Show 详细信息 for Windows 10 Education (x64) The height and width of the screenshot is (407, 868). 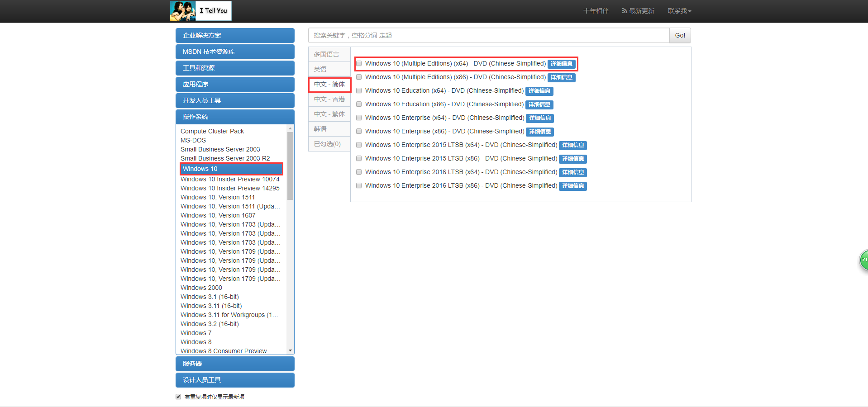(539, 91)
